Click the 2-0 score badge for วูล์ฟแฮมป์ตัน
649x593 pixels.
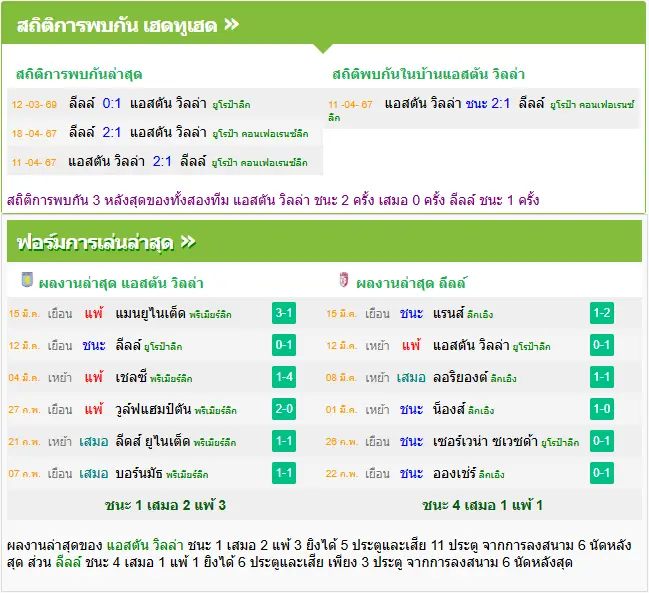coord(284,409)
